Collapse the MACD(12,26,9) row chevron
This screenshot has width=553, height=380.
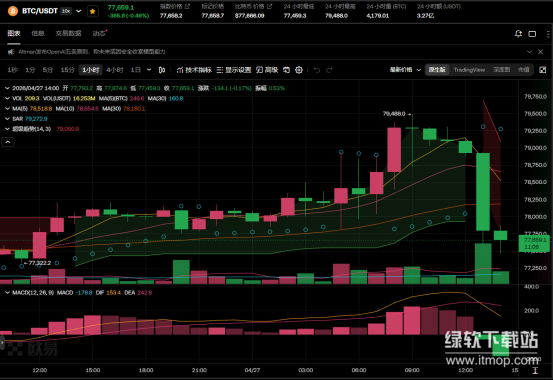7,292
